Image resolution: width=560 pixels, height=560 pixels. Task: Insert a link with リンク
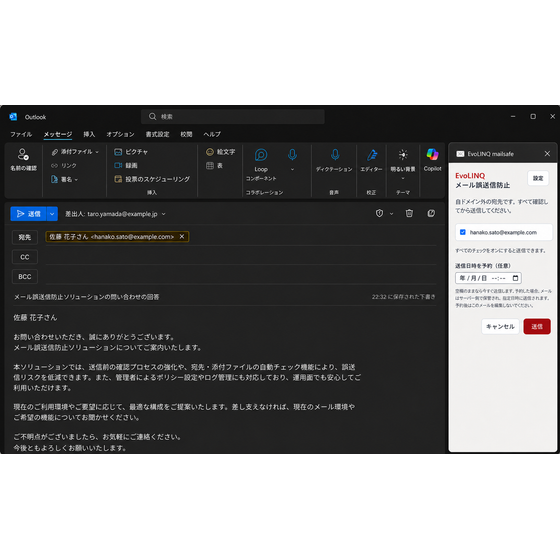pyautogui.click(x=64, y=165)
